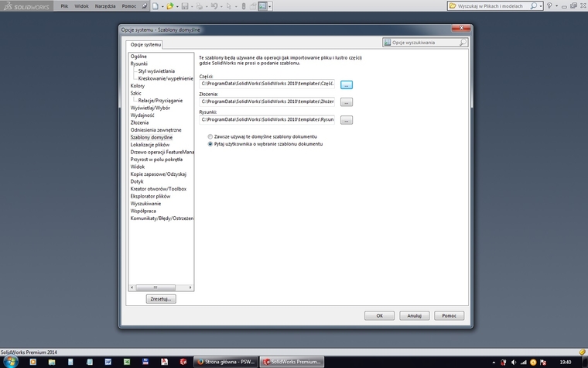The image size is (588, 368).
Task: Open dropdown arrow next to Select cursor
Action: (235, 6)
